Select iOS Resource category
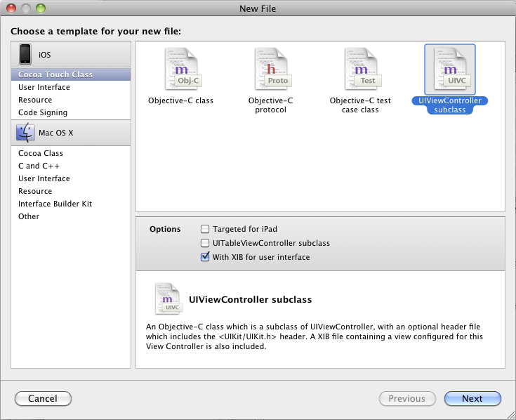The height and width of the screenshot is (420, 516). click(71, 100)
